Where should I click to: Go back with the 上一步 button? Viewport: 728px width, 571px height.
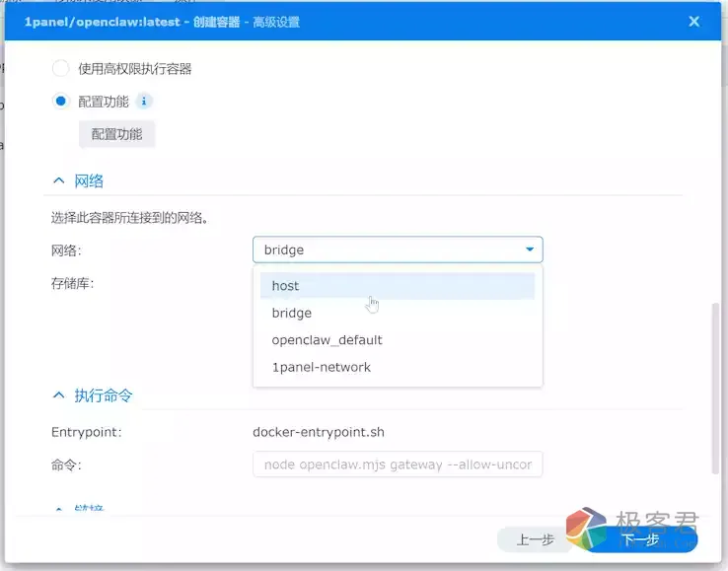[537, 539]
